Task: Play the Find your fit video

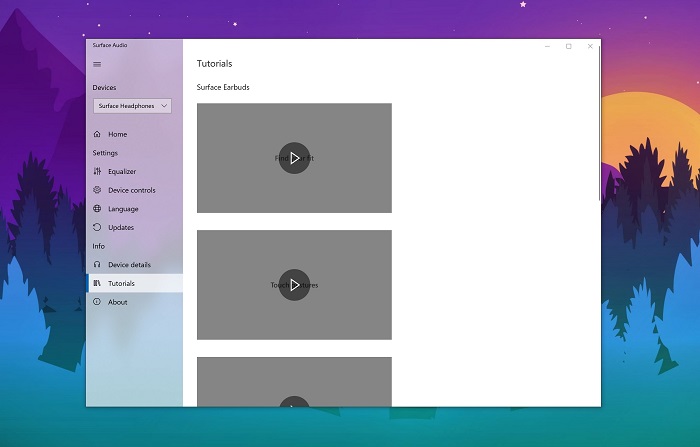Action: click(x=294, y=158)
